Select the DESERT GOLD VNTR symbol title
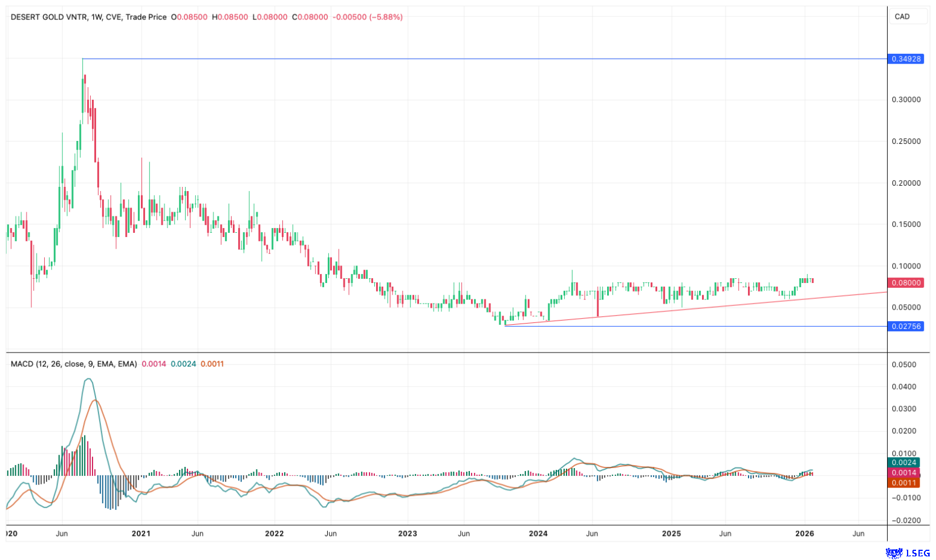936x560 pixels. tap(48, 17)
